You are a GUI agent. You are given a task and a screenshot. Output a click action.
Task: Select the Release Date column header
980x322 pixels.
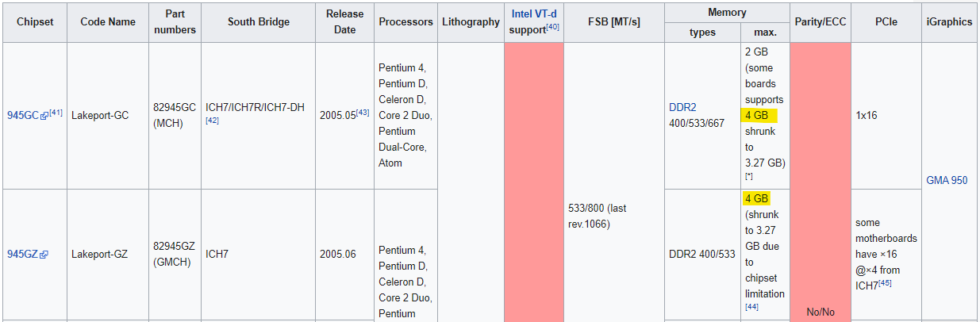point(344,22)
